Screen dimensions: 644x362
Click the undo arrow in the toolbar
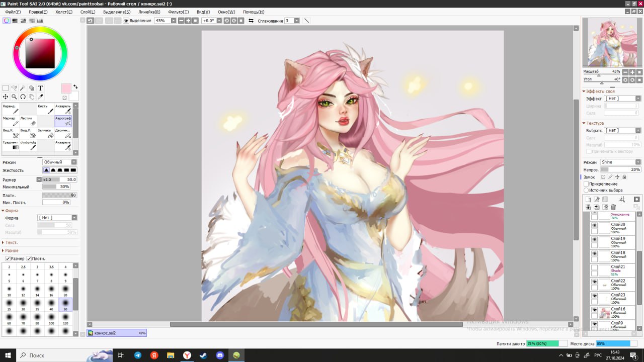point(90,21)
